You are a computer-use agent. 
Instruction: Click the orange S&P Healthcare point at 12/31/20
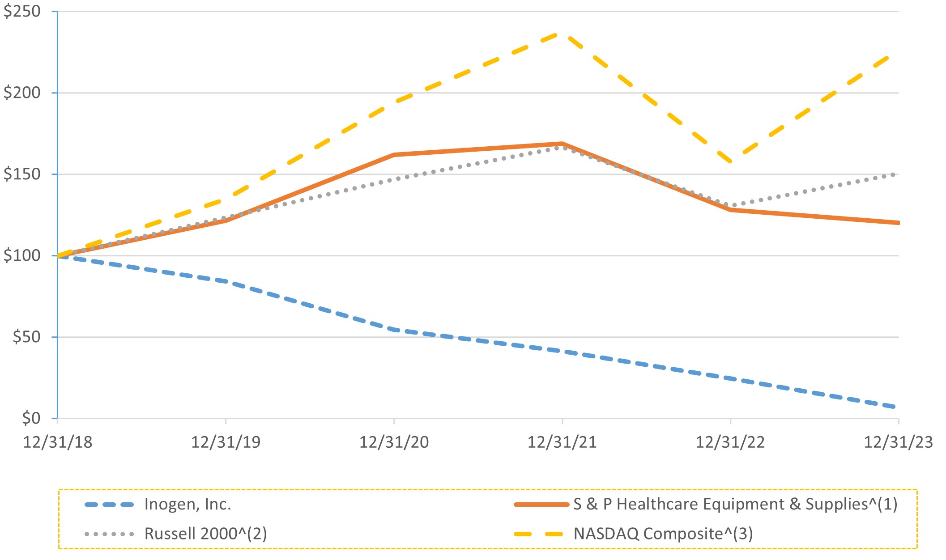[x=394, y=155]
